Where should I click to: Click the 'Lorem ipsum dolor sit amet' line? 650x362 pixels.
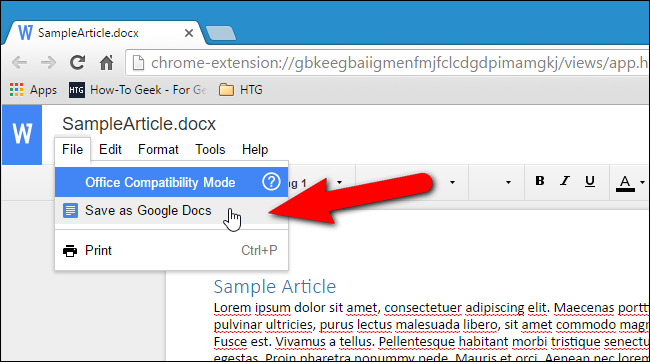click(x=431, y=308)
